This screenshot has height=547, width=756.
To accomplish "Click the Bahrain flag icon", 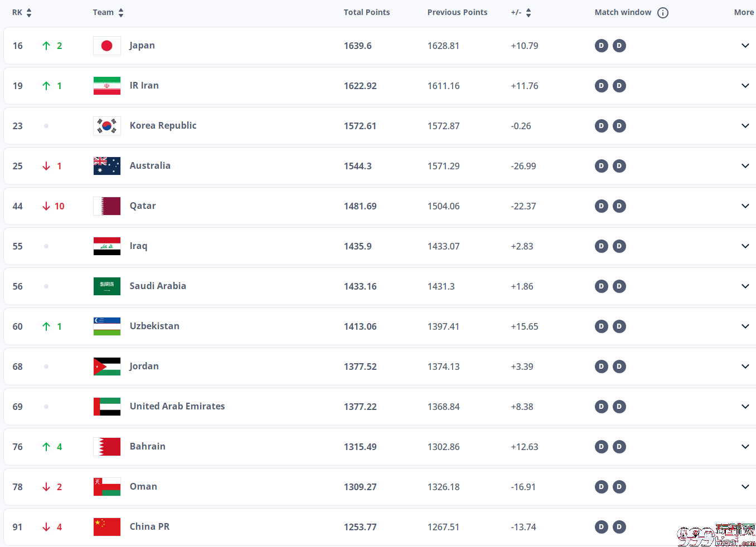I will [x=107, y=447].
